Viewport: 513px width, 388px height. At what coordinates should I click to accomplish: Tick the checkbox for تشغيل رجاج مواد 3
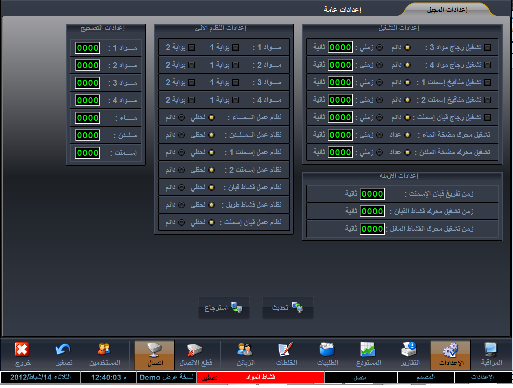click(487, 48)
